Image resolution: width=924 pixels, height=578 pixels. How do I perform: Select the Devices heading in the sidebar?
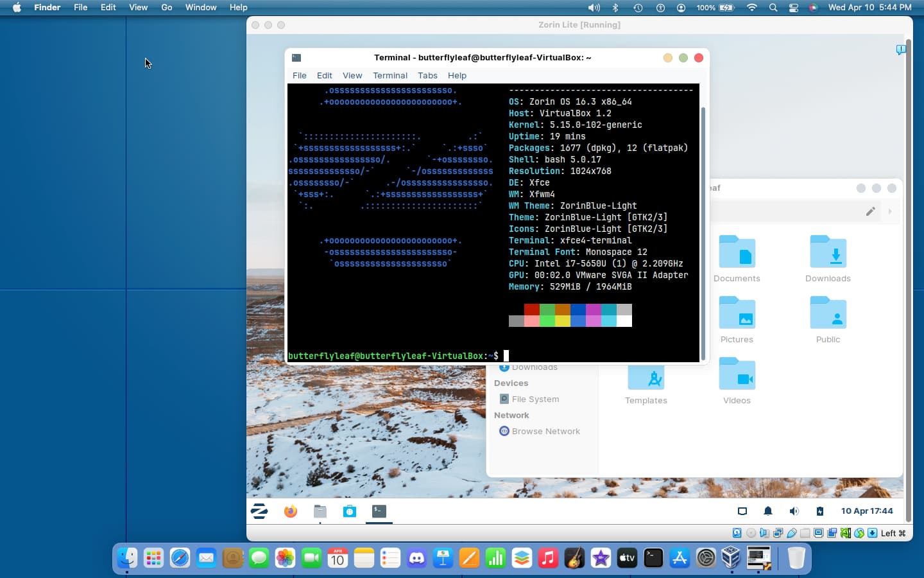(511, 383)
